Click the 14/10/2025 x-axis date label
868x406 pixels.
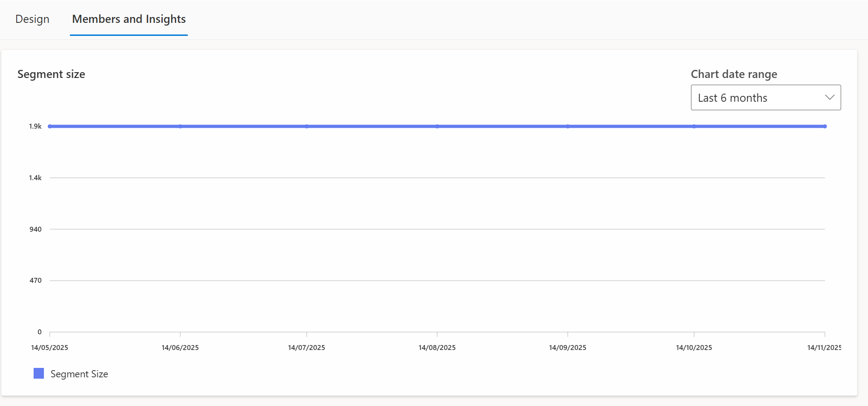[x=694, y=348]
